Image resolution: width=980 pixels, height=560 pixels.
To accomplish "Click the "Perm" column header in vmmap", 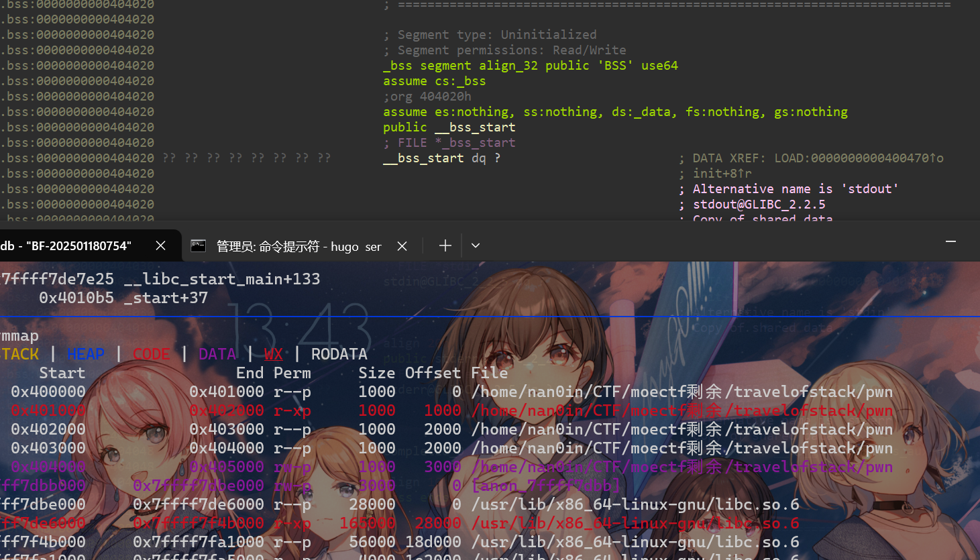I will tap(292, 373).
